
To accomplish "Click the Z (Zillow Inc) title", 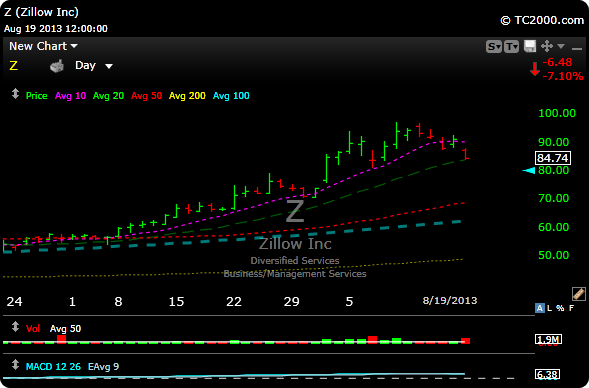I will [41, 12].
